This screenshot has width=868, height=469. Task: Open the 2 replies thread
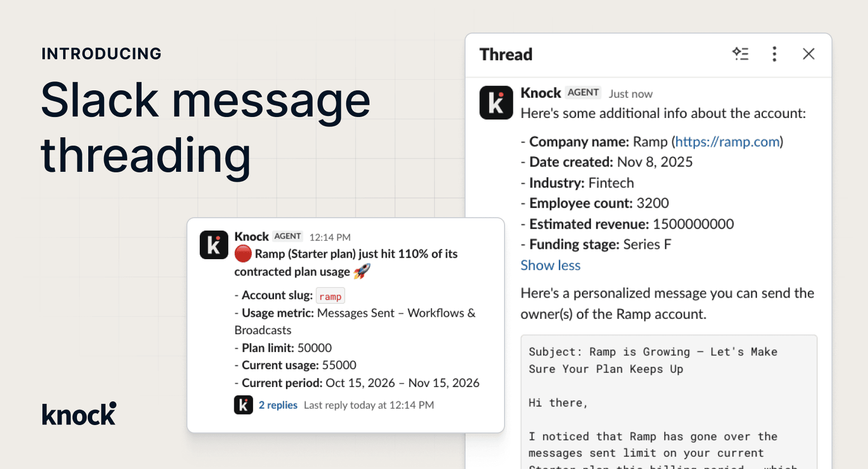point(278,405)
